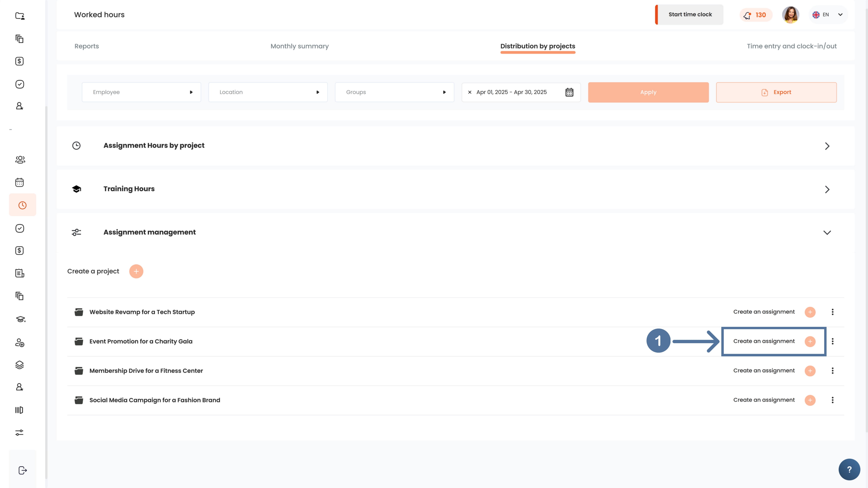The image size is (868, 488).
Task: Add assignment plus for Membership Drive project
Action: tap(810, 371)
